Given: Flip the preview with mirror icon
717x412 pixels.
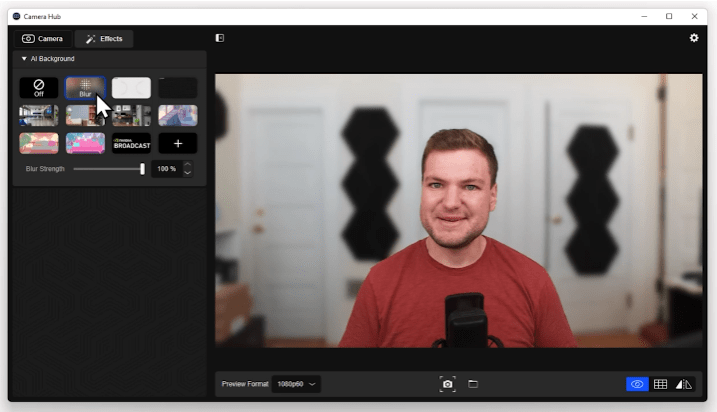Looking at the screenshot, I should (x=684, y=384).
